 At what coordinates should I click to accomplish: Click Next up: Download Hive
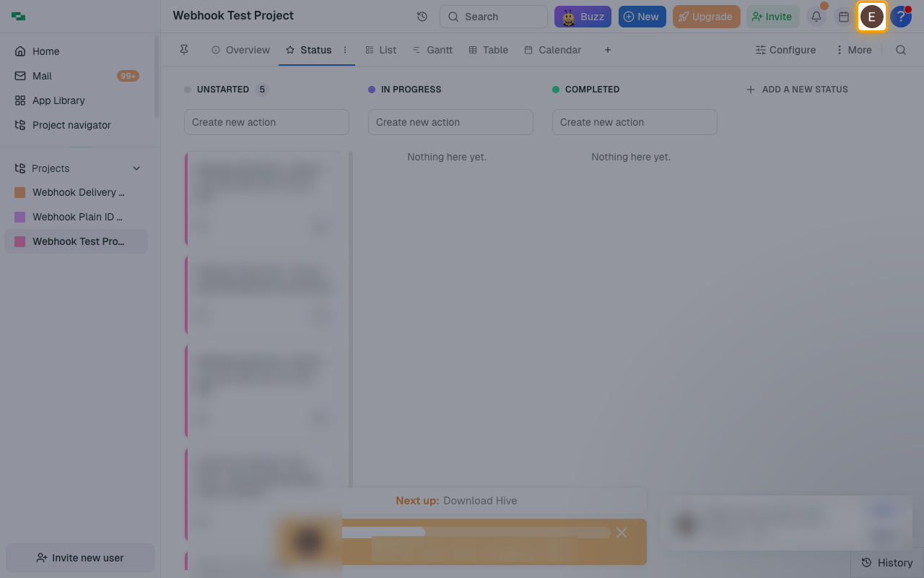[x=456, y=501]
